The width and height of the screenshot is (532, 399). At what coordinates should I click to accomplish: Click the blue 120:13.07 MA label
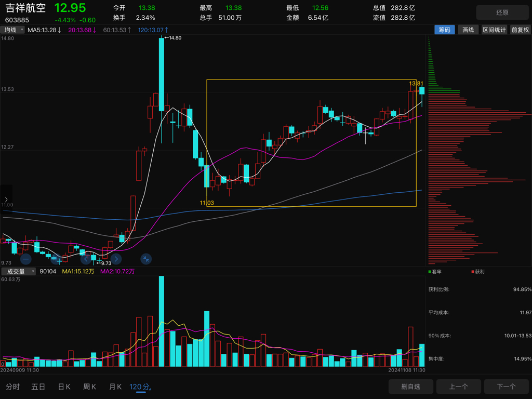[153, 30]
